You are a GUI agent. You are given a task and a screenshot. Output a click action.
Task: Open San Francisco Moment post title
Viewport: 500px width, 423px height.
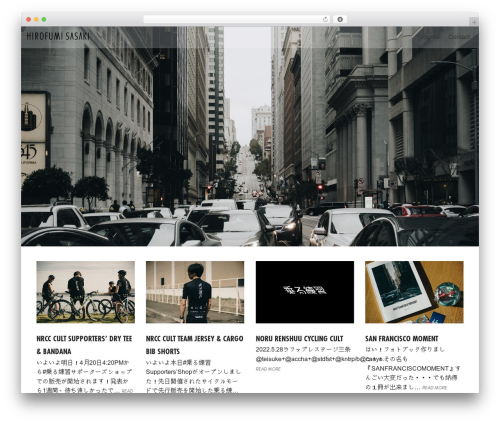tap(402, 339)
